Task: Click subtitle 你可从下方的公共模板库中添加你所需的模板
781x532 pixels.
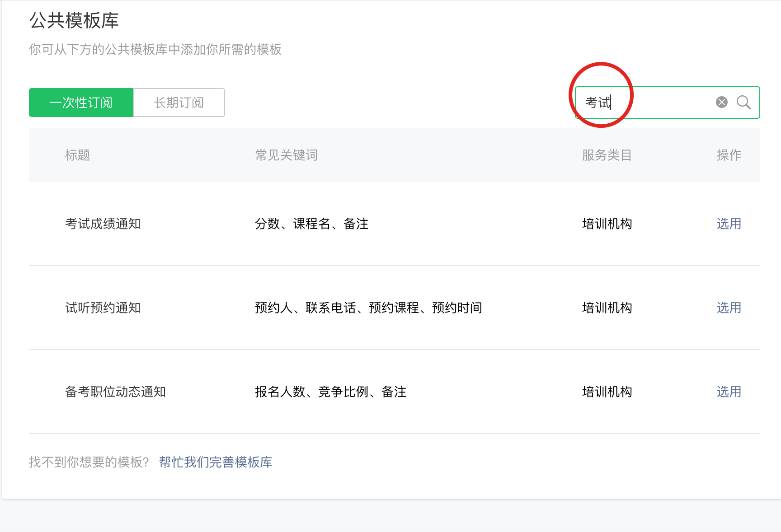Action: 155,49
